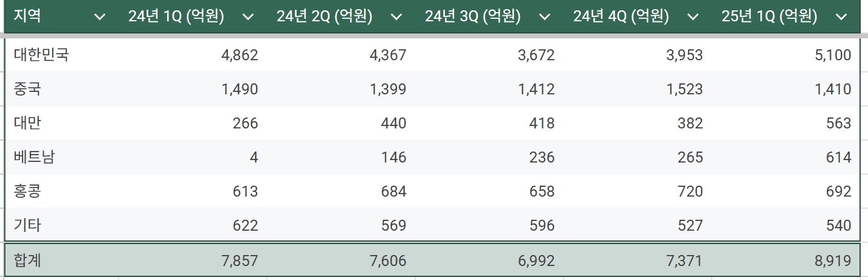Click the cell with value 418

point(489,124)
